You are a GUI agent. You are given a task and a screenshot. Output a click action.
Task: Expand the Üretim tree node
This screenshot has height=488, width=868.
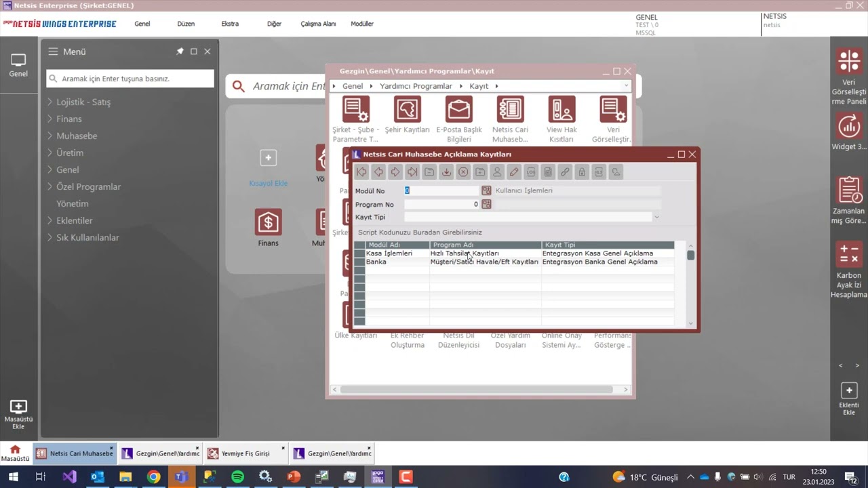[x=50, y=153]
